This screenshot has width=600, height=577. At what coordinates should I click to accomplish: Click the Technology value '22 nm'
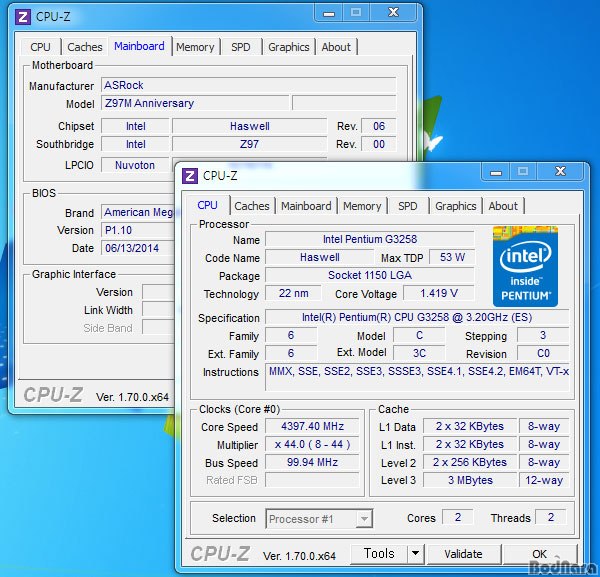[x=293, y=293]
